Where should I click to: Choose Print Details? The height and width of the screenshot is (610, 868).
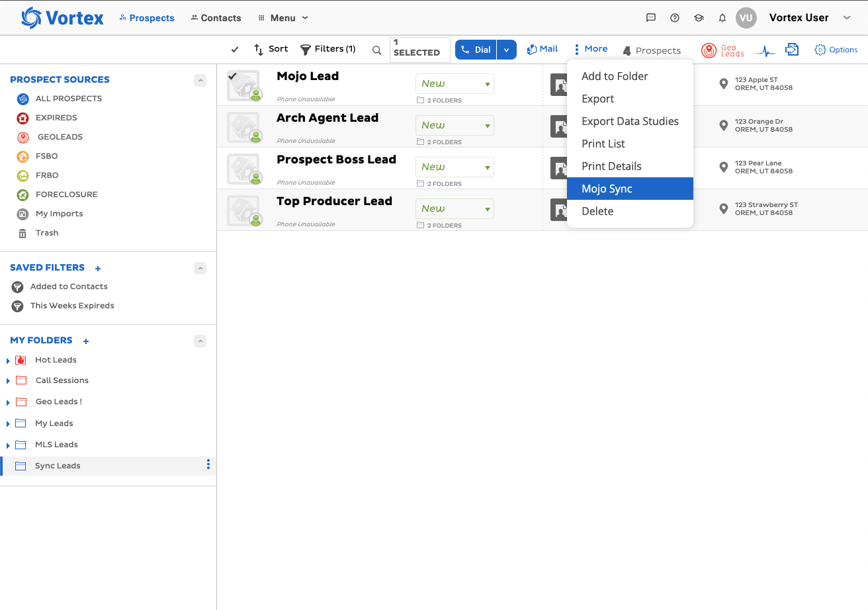630,166
